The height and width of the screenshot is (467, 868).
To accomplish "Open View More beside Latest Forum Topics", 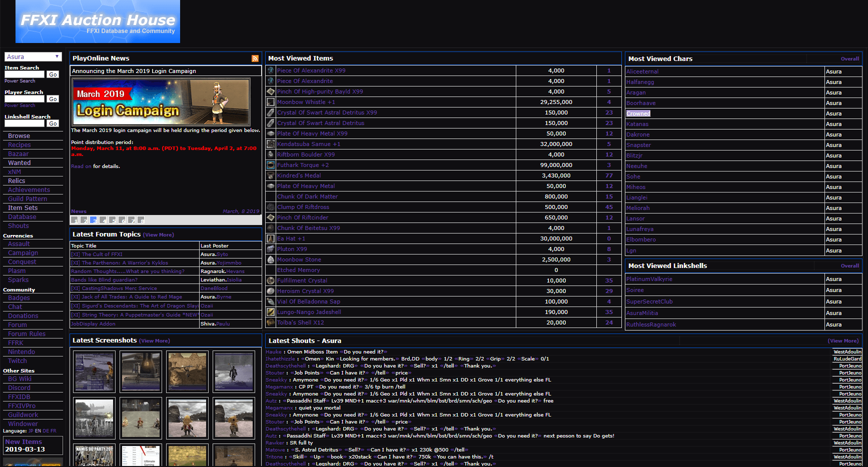I will coord(158,234).
